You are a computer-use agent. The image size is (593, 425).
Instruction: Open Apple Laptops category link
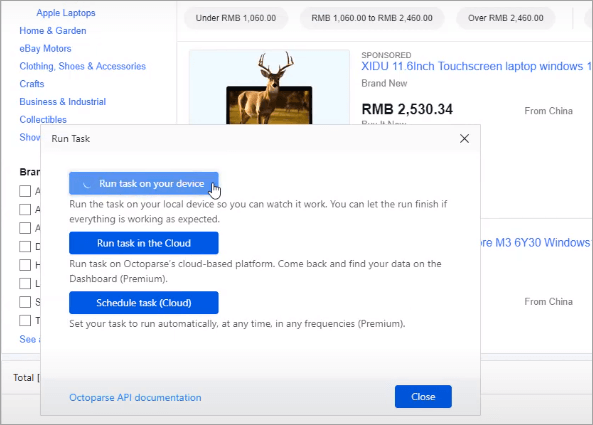(x=66, y=13)
